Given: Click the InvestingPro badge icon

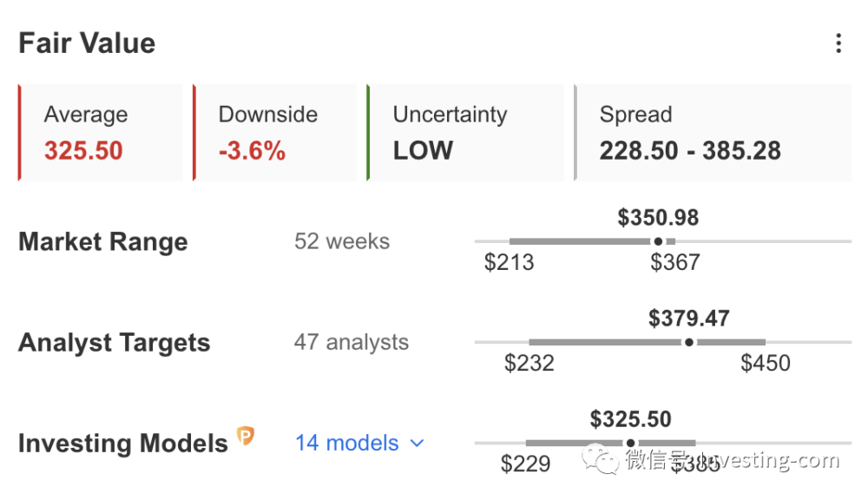Looking at the screenshot, I should coord(246,437).
